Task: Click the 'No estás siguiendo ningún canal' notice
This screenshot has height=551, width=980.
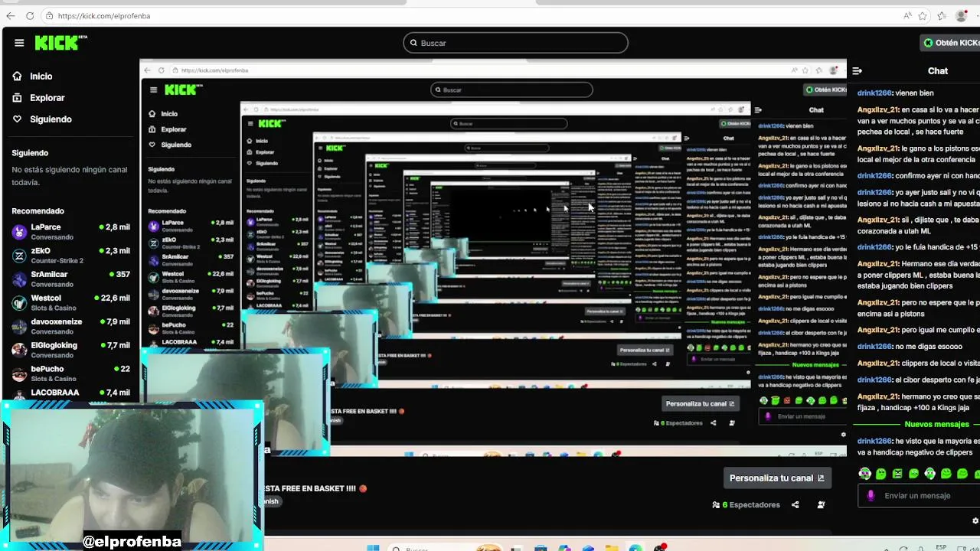Action: click(x=70, y=176)
